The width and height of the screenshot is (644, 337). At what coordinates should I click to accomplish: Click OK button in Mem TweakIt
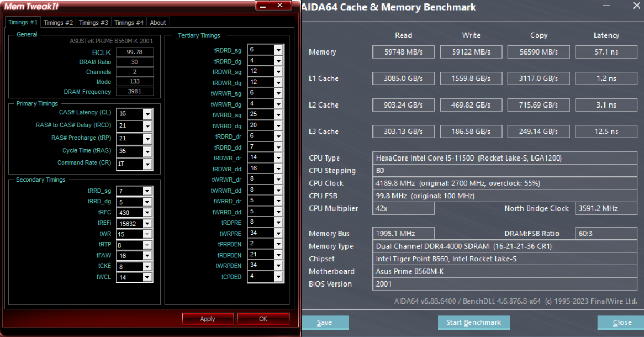[263, 319]
